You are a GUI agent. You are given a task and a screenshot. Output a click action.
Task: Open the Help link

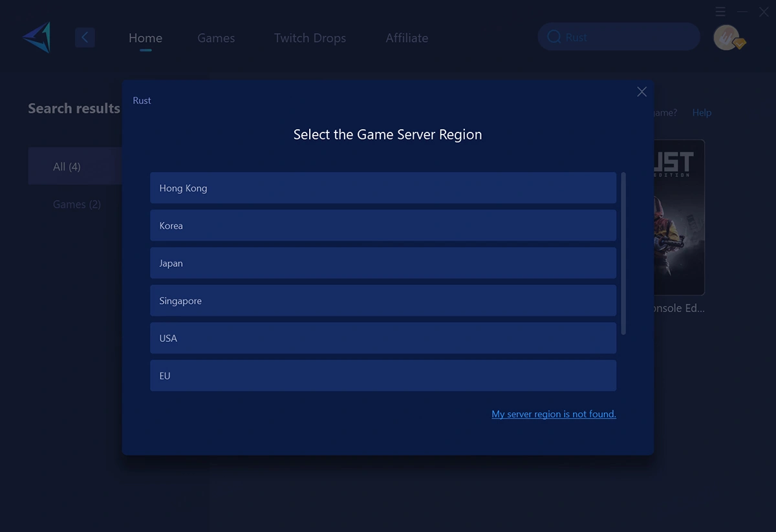point(702,112)
